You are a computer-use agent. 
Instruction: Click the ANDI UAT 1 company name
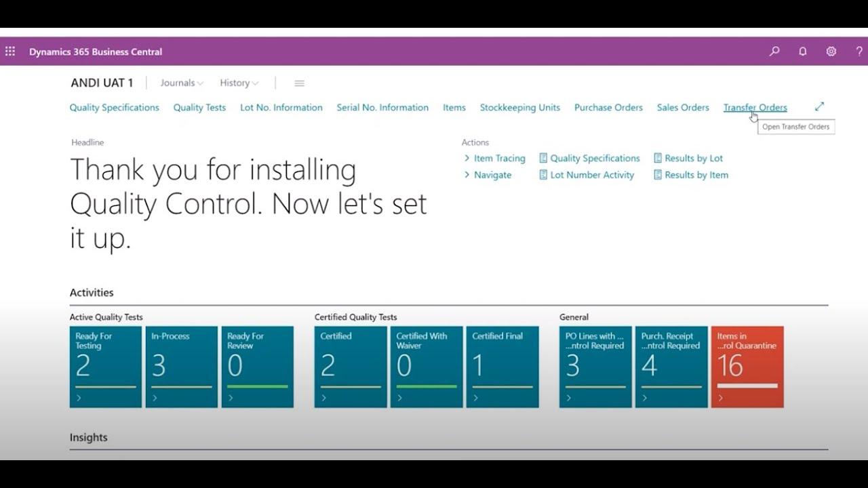[102, 83]
